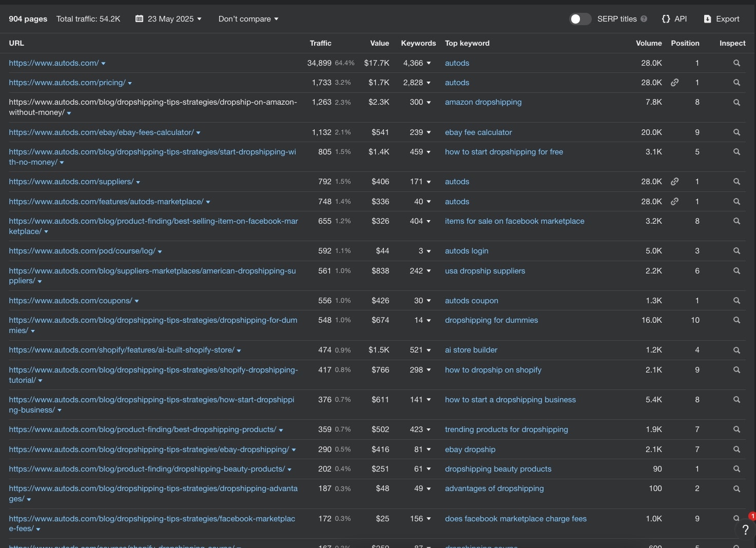This screenshot has width=756, height=548.
Task: Sort by the Position column header
Action: coord(685,43)
